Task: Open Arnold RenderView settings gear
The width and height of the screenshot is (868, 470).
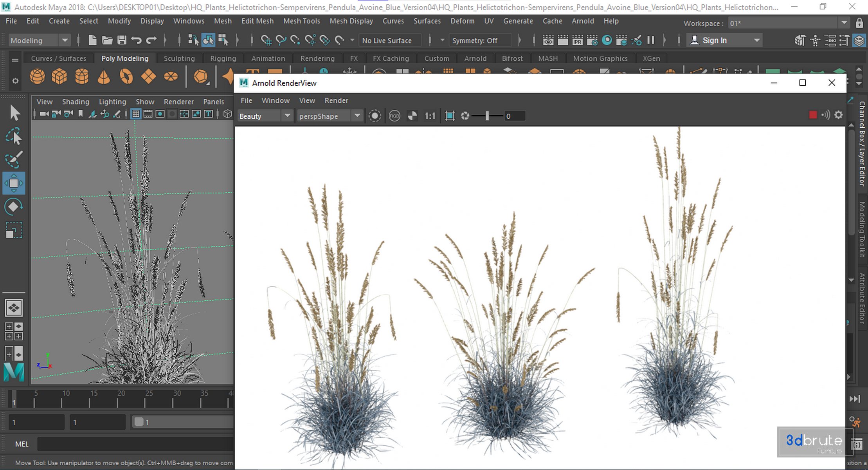Action: coord(838,115)
